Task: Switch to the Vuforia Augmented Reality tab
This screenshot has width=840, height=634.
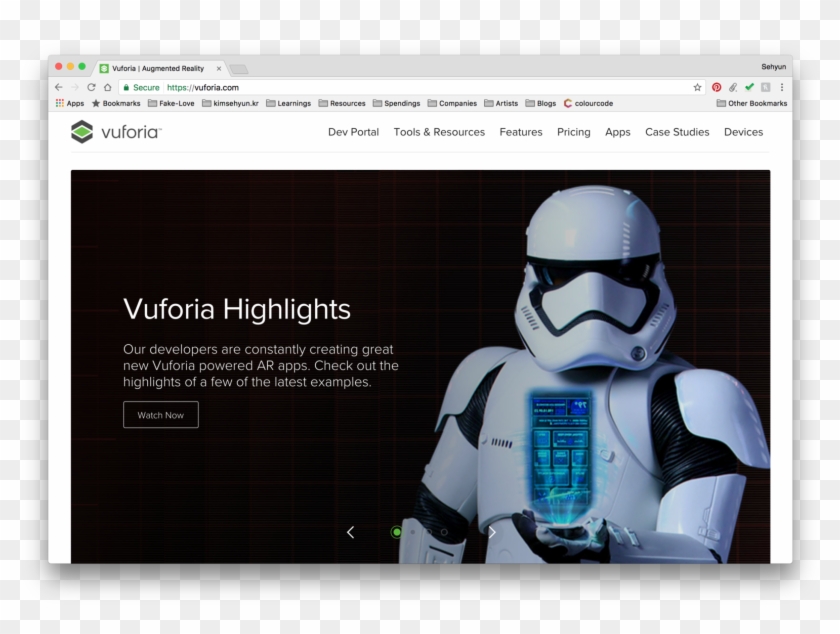Action: tap(158, 68)
